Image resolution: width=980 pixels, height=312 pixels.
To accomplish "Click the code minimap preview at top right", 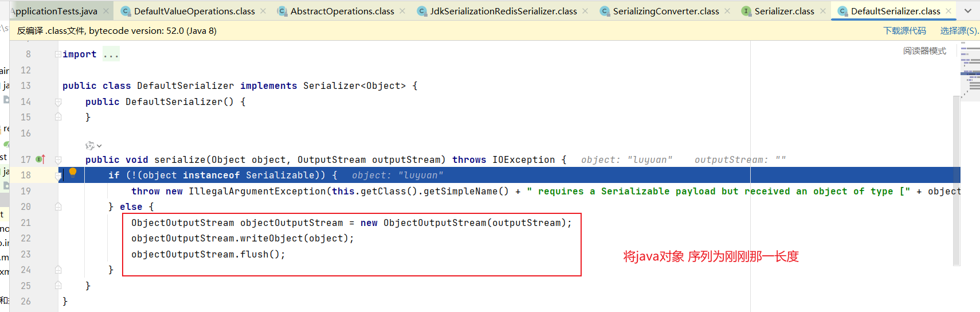I will coord(970,71).
